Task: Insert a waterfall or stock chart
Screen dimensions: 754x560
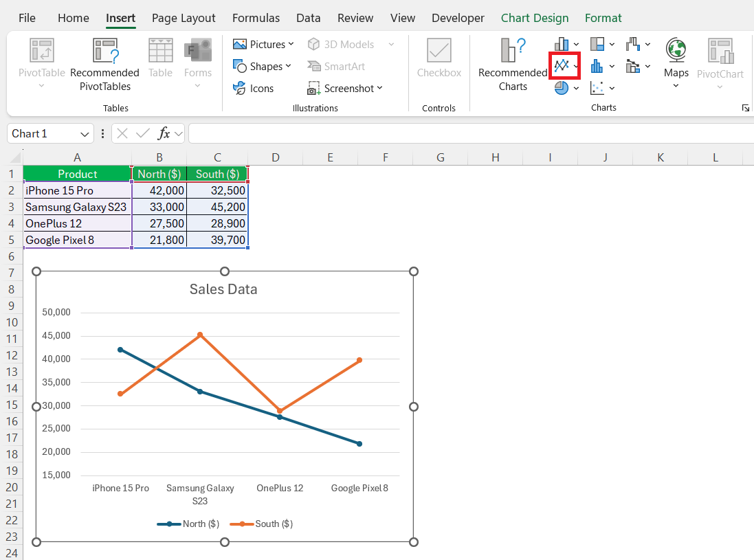Action: pos(633,44)
